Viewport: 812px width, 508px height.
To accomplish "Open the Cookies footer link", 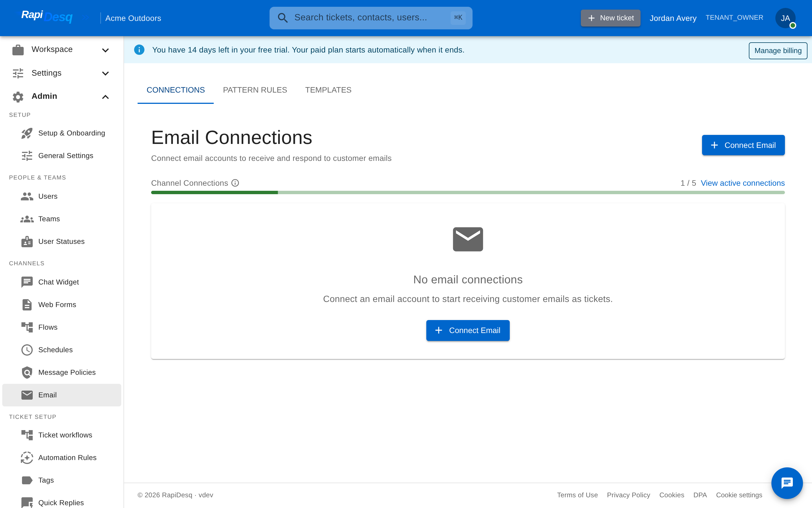I will coord(671,495).
